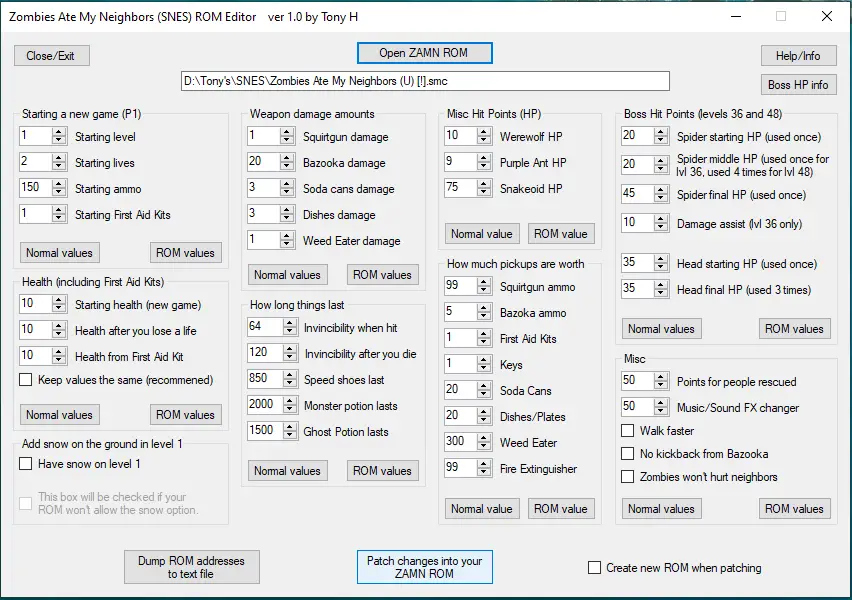The image size is (852, 600).
Task: Click ROM values in the Health section
Action: coord(185,415)
